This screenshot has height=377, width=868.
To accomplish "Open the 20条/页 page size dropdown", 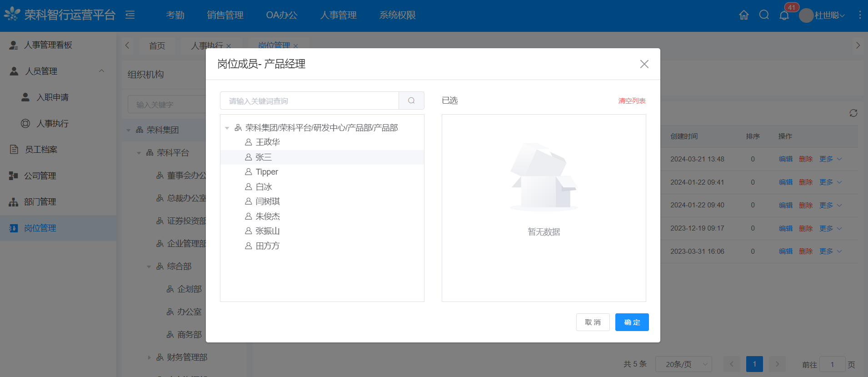I will pos(684,364).
